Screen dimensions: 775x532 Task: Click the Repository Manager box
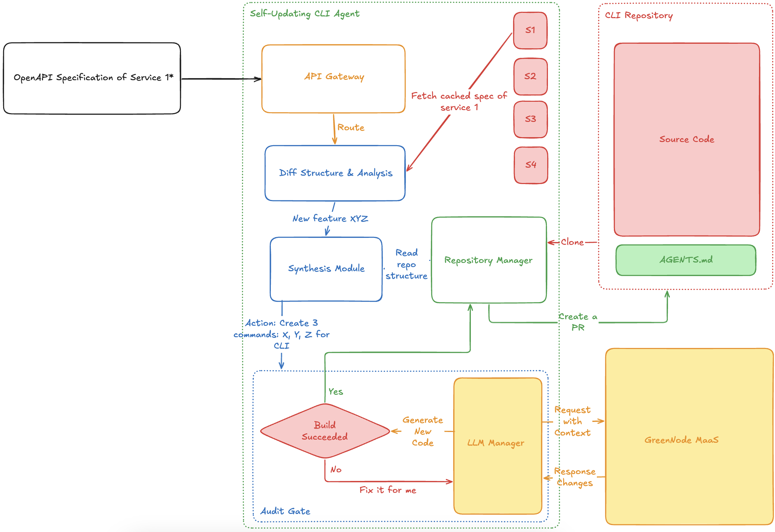pos(489,260)
